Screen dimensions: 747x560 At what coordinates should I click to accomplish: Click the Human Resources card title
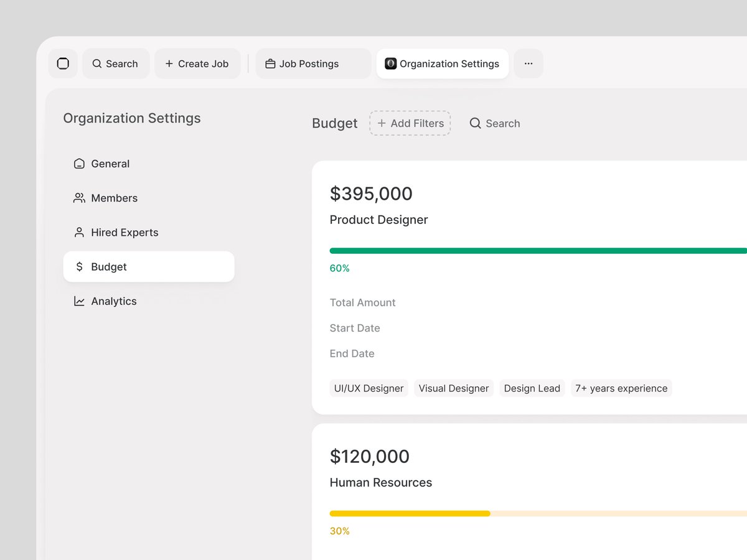point(381,482)
